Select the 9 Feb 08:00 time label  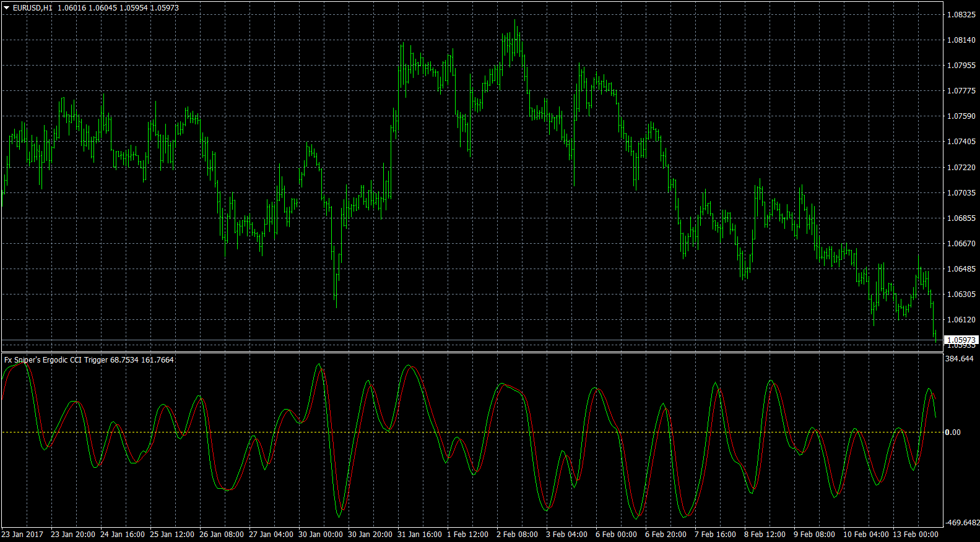[x=814, y=535]
